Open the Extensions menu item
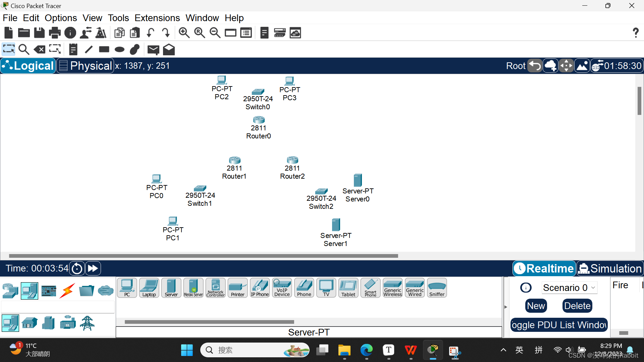 (157, 18)
